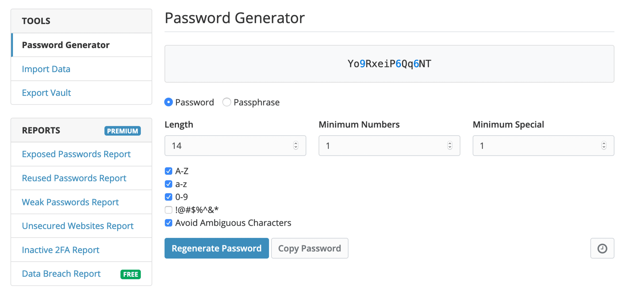Click the Minimum Special stepper arrows
Viewport: 644px width, 302px height.
(x=604, y=146)
